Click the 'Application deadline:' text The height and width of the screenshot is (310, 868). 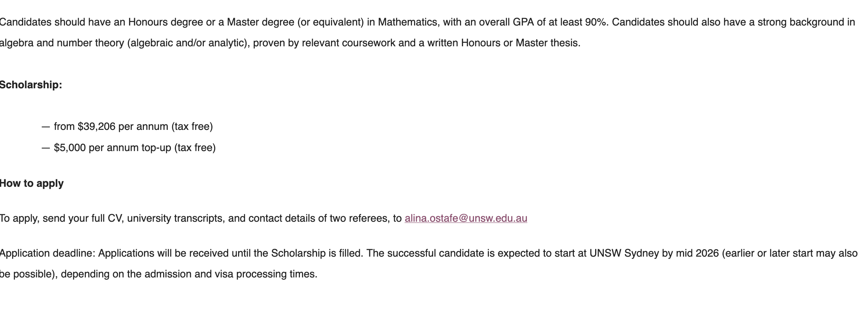[x=47, y=253]
